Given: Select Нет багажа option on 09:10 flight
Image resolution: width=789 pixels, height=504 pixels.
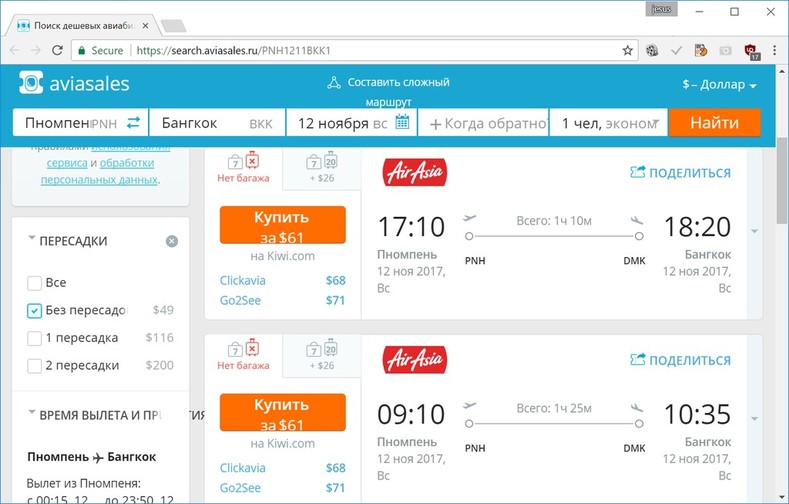Looking at the screenshot, I should (x=244, y=356).
